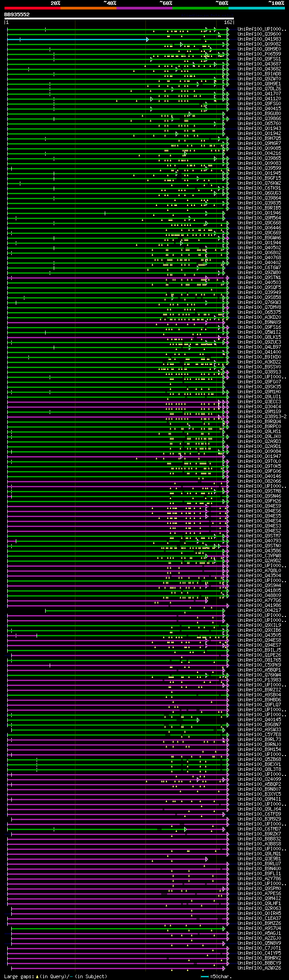Choose the UniRef100_O04216 row label
This screenshot has height=980, width=289.
click(259, 154)
